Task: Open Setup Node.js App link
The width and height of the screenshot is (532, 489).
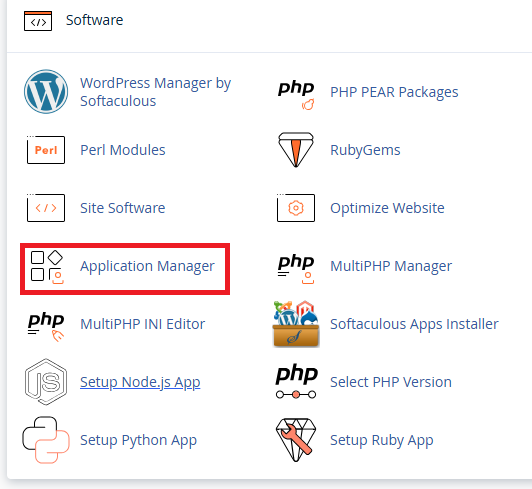Action: [140, 382]
